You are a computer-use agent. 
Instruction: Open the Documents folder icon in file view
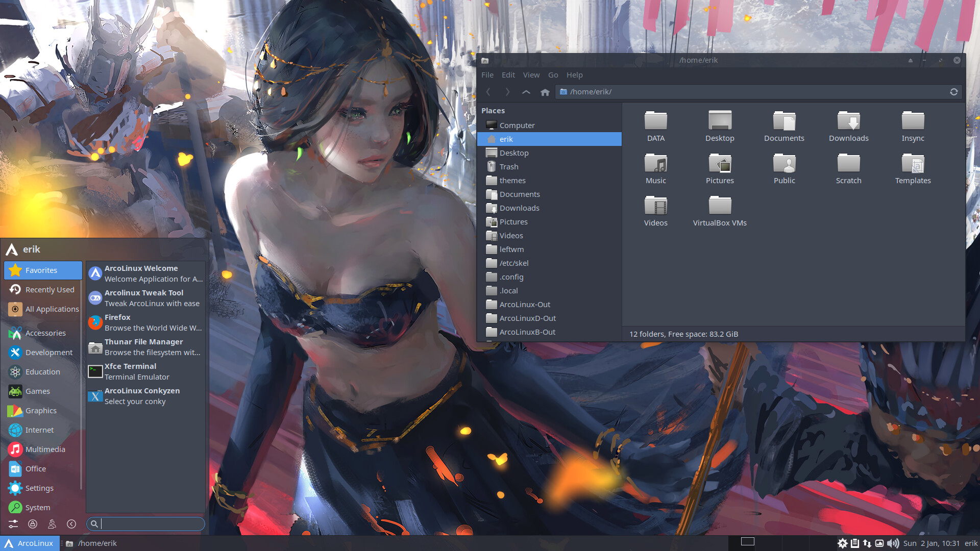784,126
